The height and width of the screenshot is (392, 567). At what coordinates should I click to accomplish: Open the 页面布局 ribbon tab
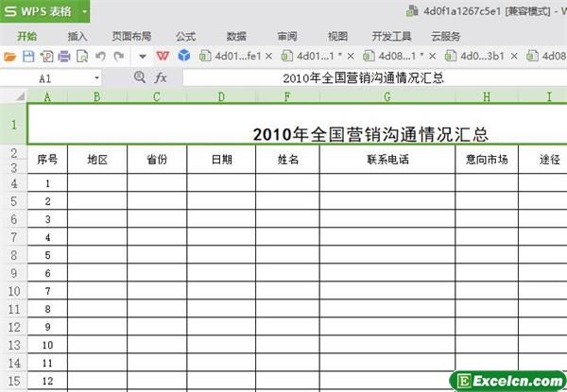point(131,36)
